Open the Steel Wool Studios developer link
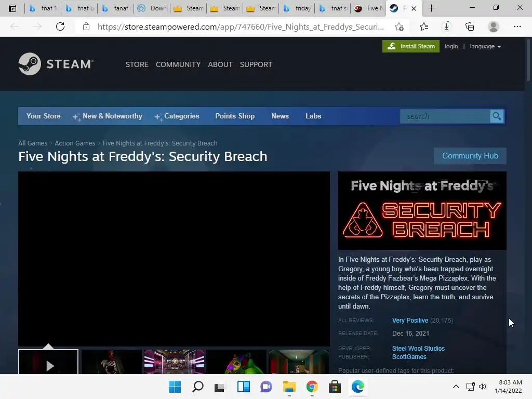Viewport: 532px width, 399px height. [418, 349]
